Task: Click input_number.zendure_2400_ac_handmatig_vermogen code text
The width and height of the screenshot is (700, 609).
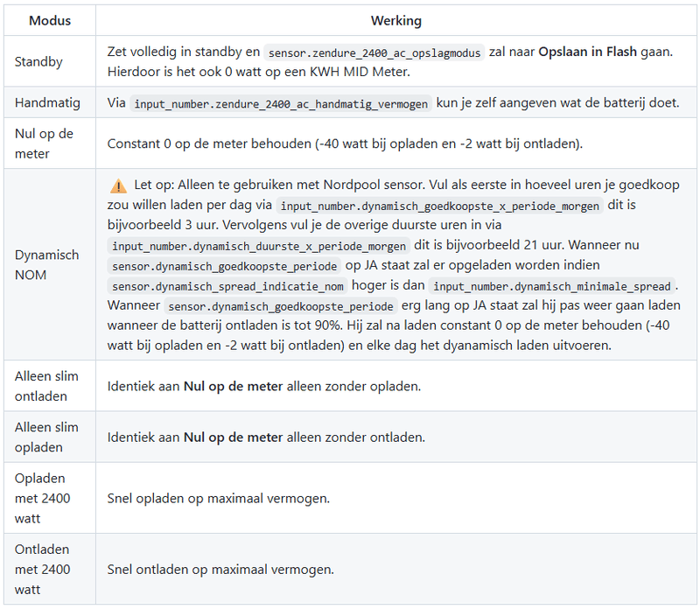Action: pyautogui.click(x=281, y=103)
